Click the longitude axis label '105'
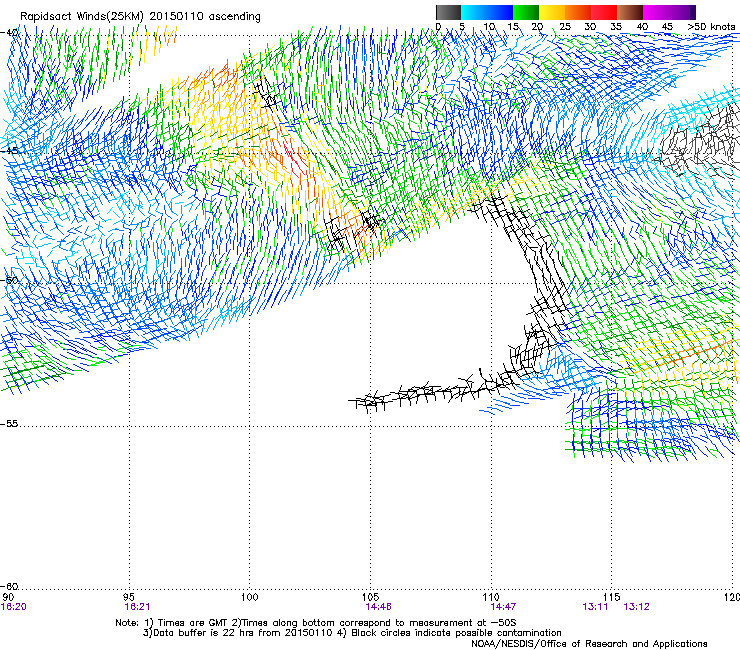Screen dimensions: 740x650 [370, 597]
